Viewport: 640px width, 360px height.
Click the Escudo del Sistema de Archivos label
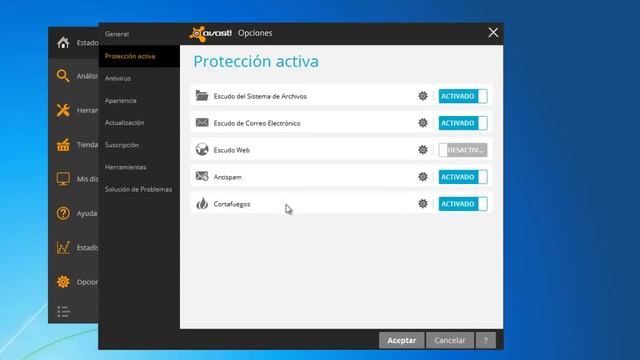pyautogui.click(x=260, y=96)
